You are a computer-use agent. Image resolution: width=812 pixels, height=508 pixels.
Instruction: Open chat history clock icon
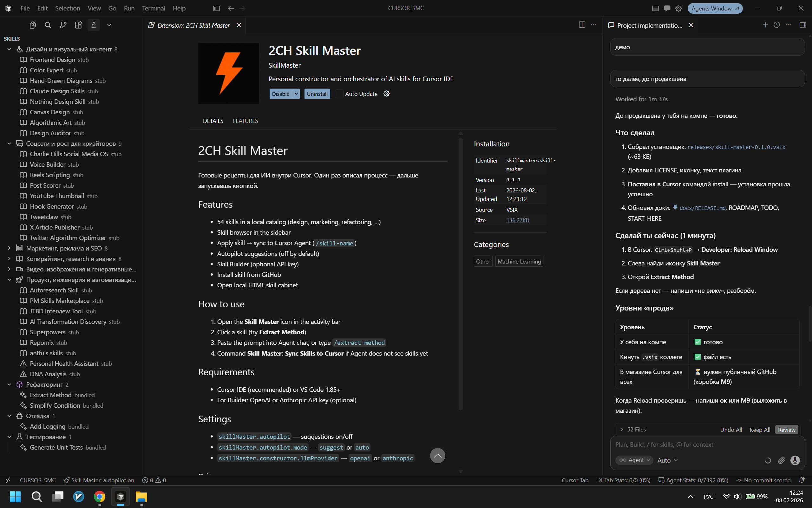coord(776,25)
